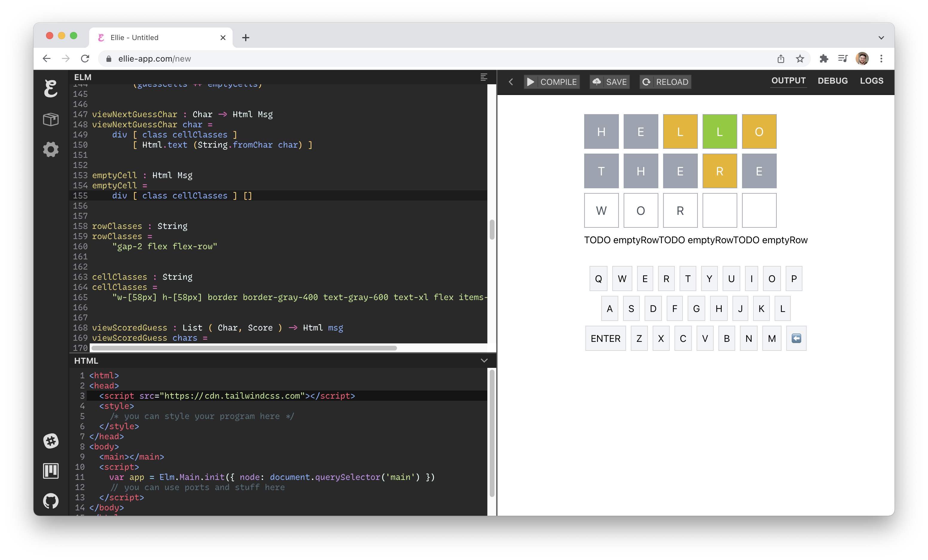The height and width of the screenshot is (560, 928).
Task: Go back in browser history
Action: [x=47, y=58]
